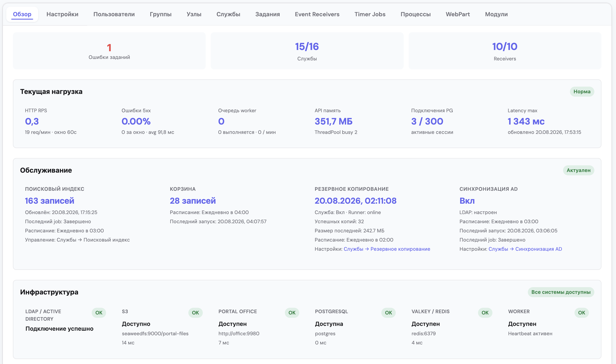Open the WebPart tab
The image size is (616, 364).
(x=458, y=14)
